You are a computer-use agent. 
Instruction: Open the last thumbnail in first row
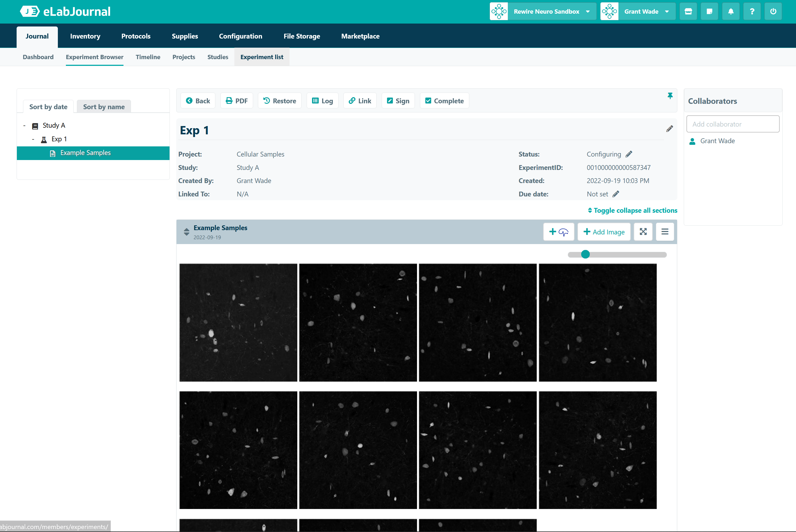tap(598, 323)
